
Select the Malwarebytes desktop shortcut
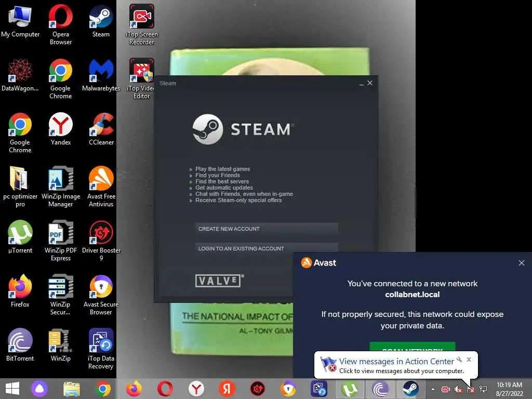(101, 75)
